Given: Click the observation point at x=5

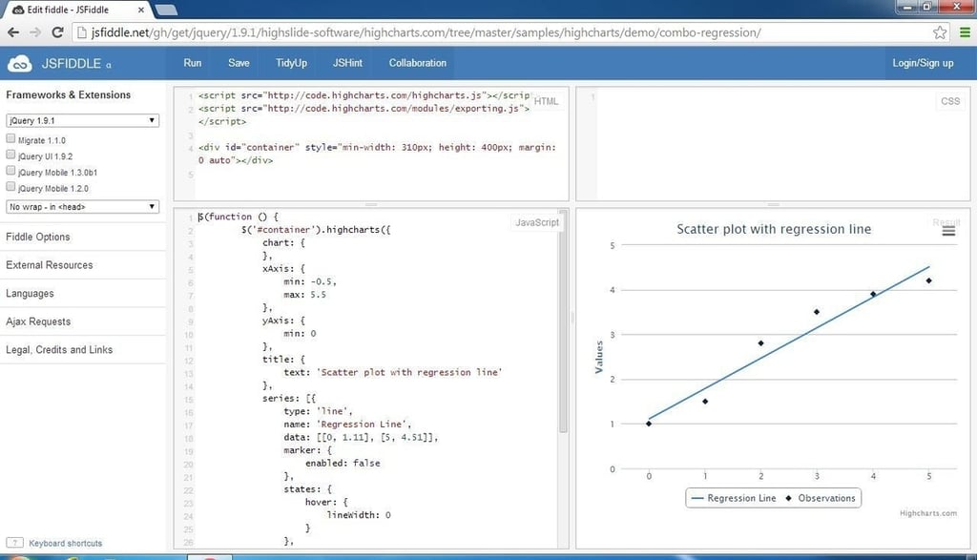Looking at the screenshot, I should coord(928,280).
